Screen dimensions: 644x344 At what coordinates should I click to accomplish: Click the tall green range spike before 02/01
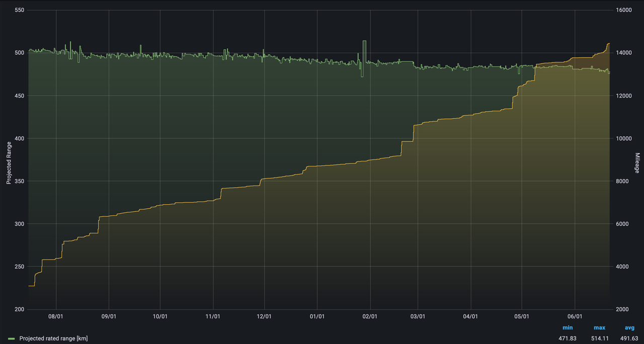pyautogui.click(x=364, y=51)
